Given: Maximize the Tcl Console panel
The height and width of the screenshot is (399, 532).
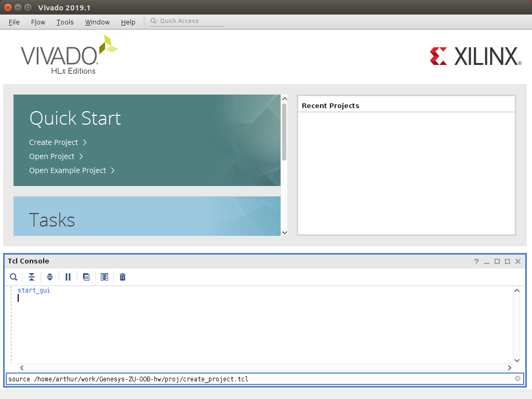Looking at the screenshot, I should pos(497,261).
